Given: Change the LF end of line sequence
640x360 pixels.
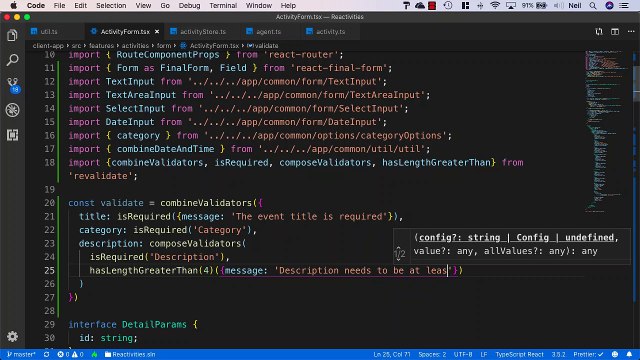Looking at the screenshot, I should point(484,354).
